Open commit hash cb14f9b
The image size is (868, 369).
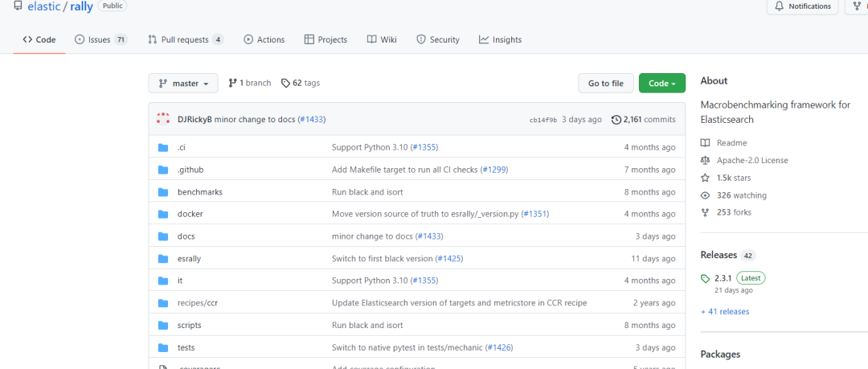543,120
